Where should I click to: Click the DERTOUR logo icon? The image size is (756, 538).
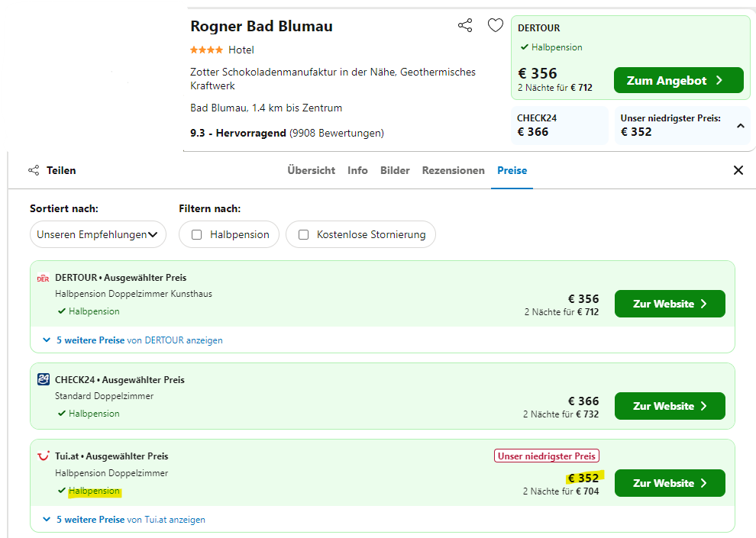(x=43, y=278)
